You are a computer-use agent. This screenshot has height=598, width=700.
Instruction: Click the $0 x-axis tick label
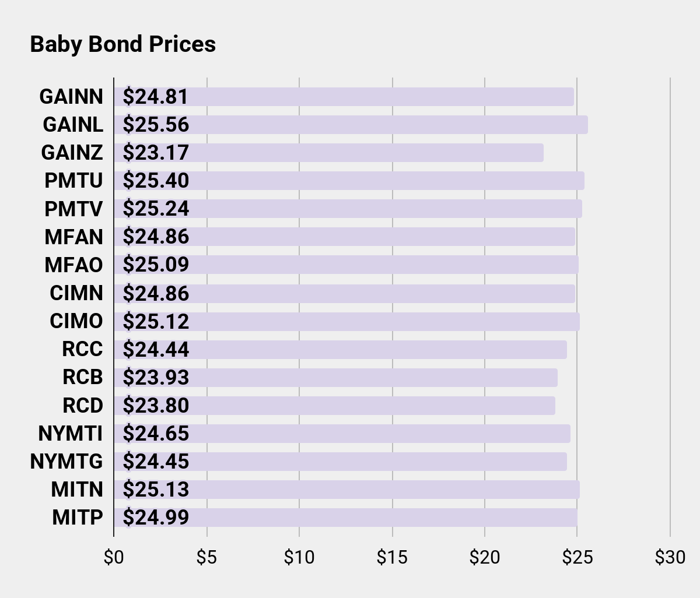(114, 558)
